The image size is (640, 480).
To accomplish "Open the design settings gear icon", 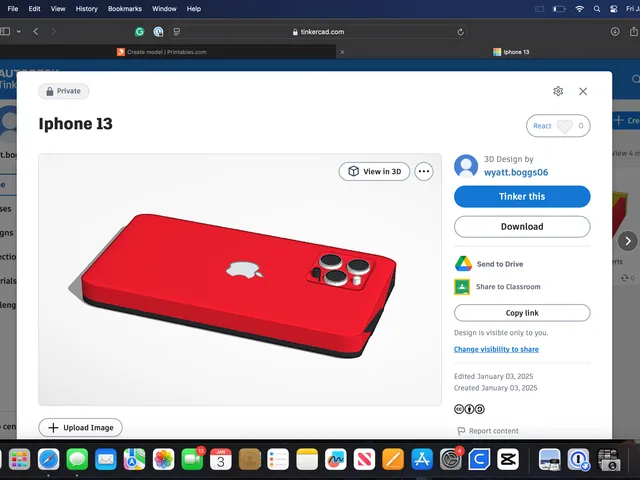I will click(x=558, y=91).
